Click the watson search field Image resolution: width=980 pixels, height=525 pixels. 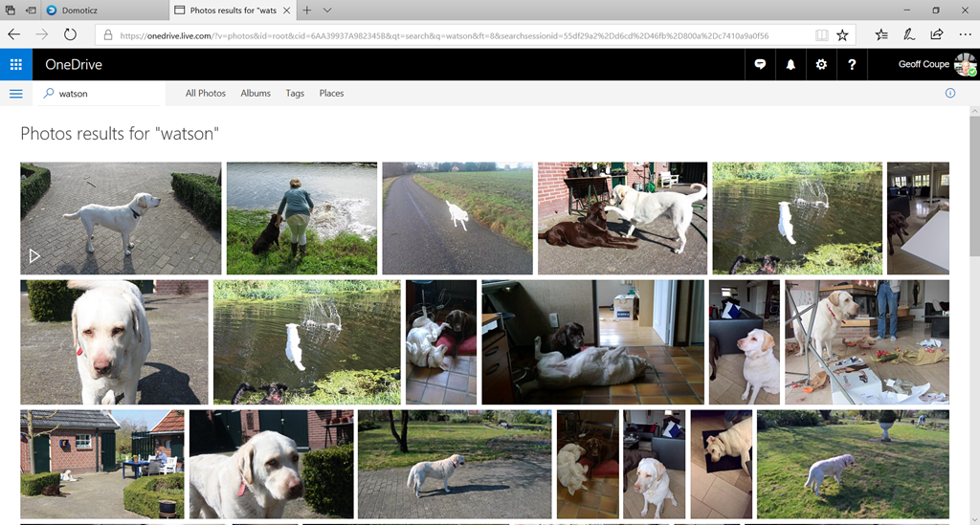105,94
